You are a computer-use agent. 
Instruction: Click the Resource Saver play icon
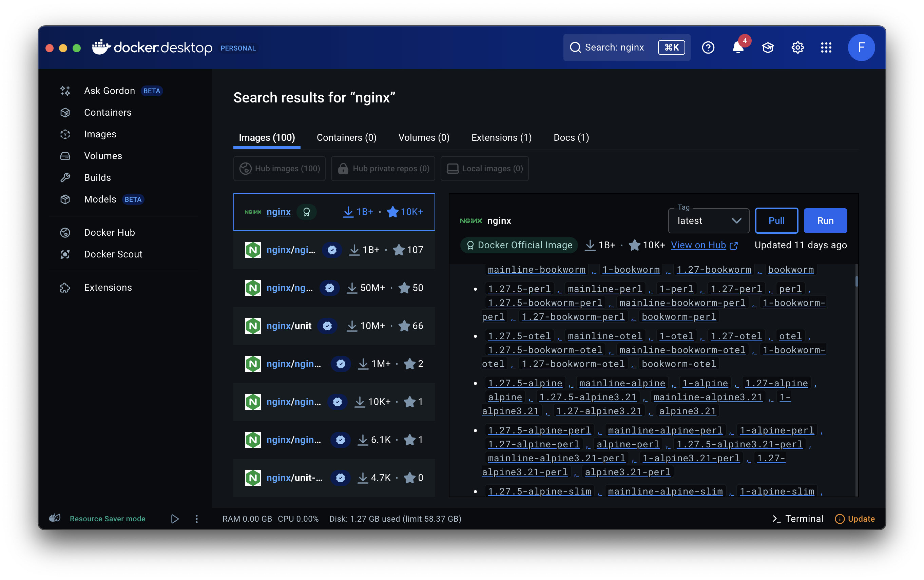(174, 519)
